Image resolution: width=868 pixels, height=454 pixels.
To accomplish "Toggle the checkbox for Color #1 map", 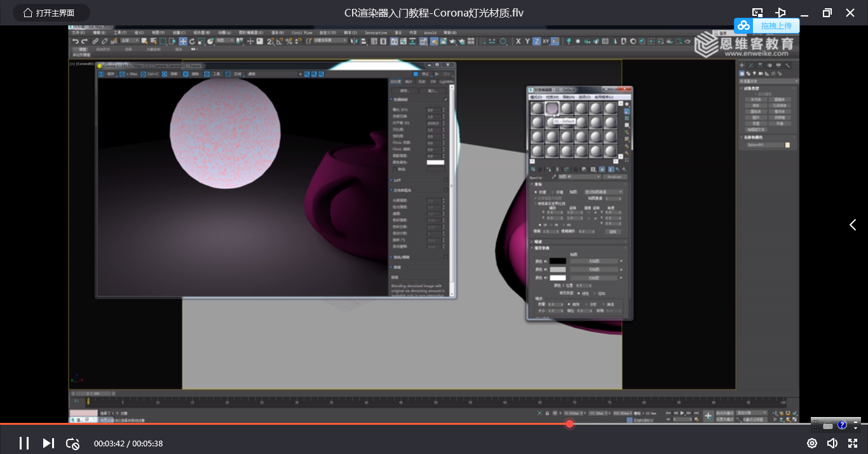I will 621,261.
